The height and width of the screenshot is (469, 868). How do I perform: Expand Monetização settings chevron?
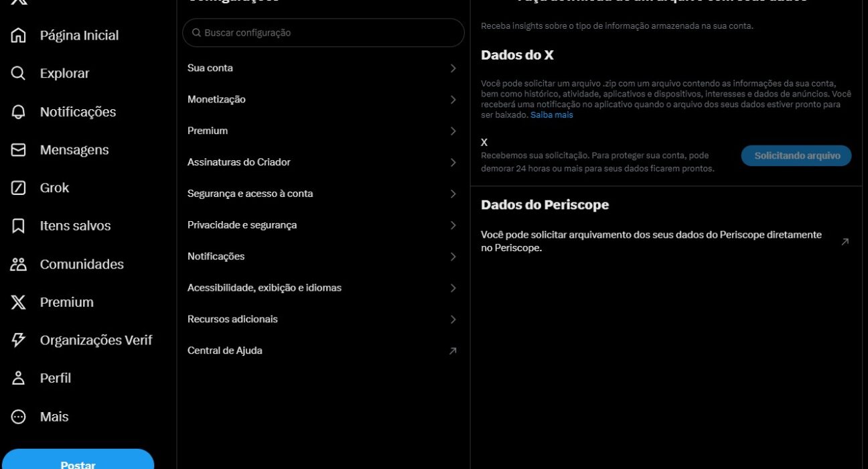click(453, 100)
